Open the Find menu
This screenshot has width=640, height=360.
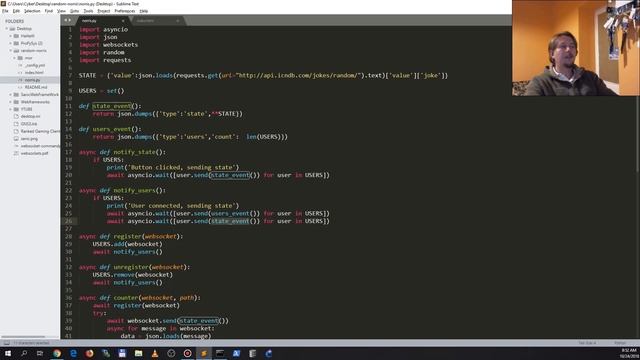49,11
